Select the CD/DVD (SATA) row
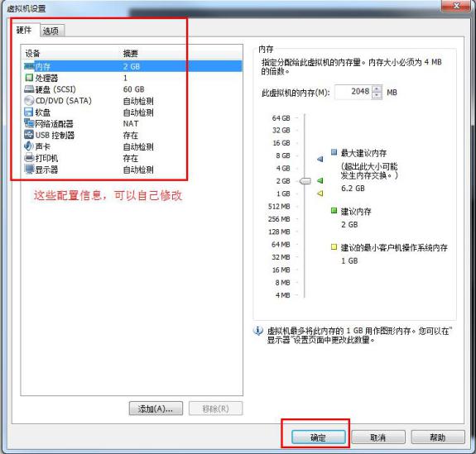Viewport: 476px width, 454px height. click(132, 101)
